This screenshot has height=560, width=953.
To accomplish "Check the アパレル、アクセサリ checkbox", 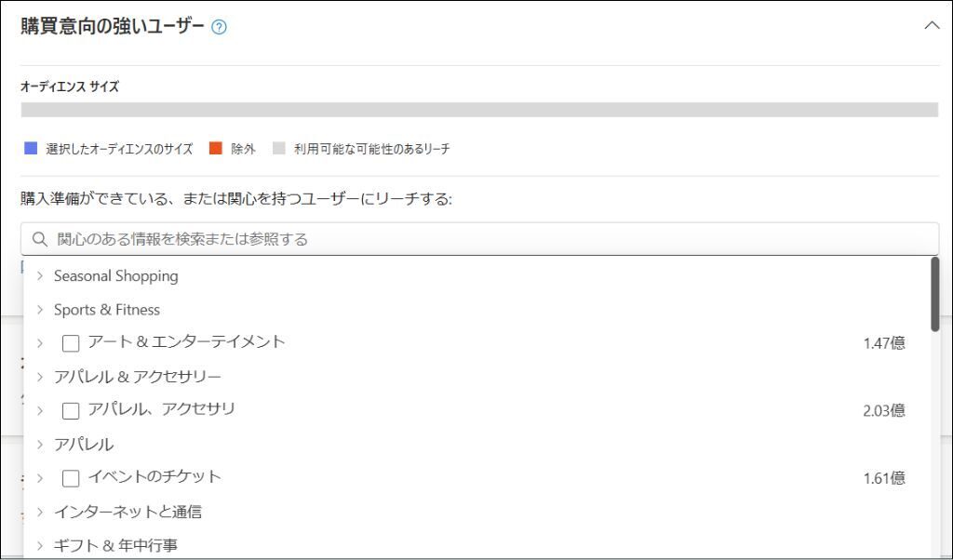I will tap(71, 410).
